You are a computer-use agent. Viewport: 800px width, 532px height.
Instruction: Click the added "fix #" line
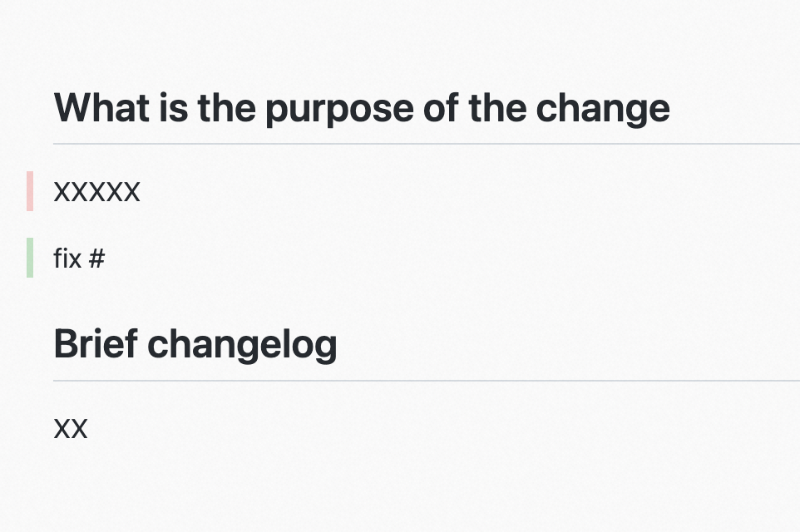pos(79,258)
